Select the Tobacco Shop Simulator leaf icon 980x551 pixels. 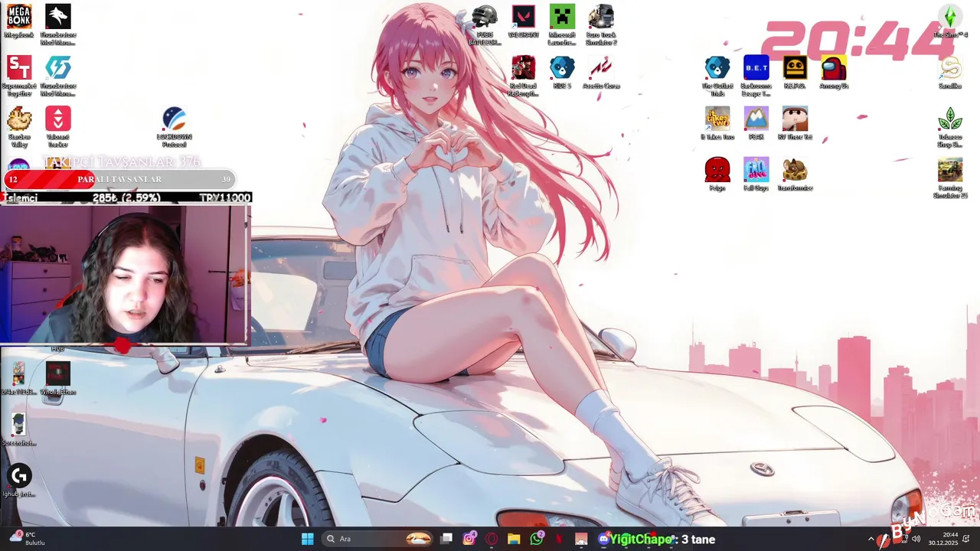click(950, 126)
